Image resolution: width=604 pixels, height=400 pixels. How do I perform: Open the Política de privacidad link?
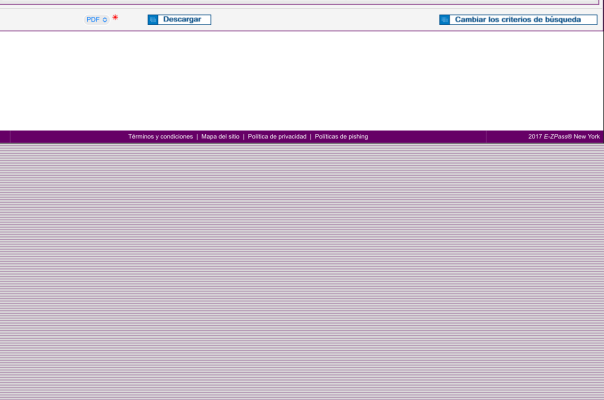pyautogui.click(x=277, y=137)
